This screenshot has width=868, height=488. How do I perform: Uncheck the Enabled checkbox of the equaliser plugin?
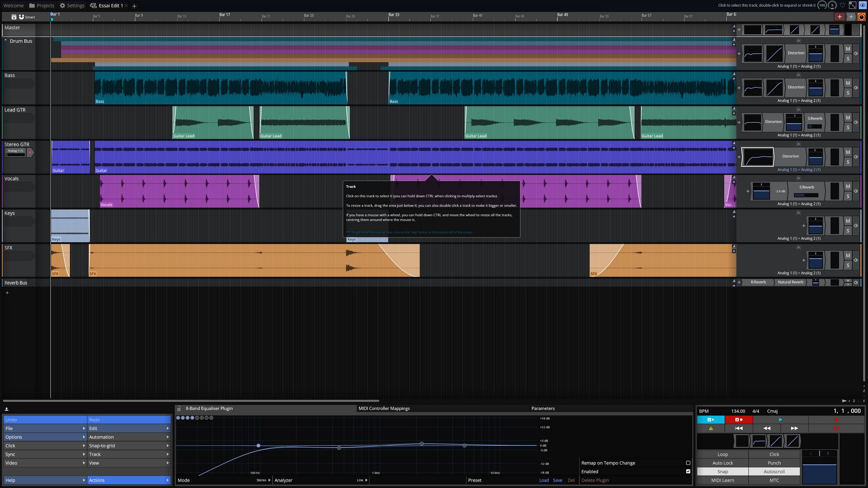689,471
